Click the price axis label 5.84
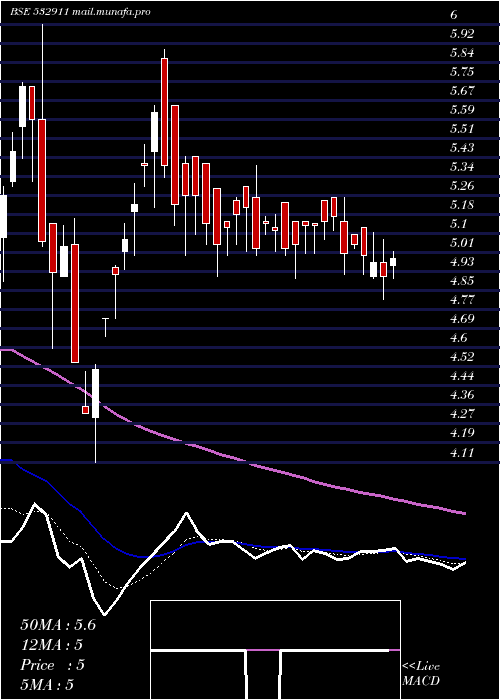The height and width of the screenshot is (700, 500). pos(462,53)
